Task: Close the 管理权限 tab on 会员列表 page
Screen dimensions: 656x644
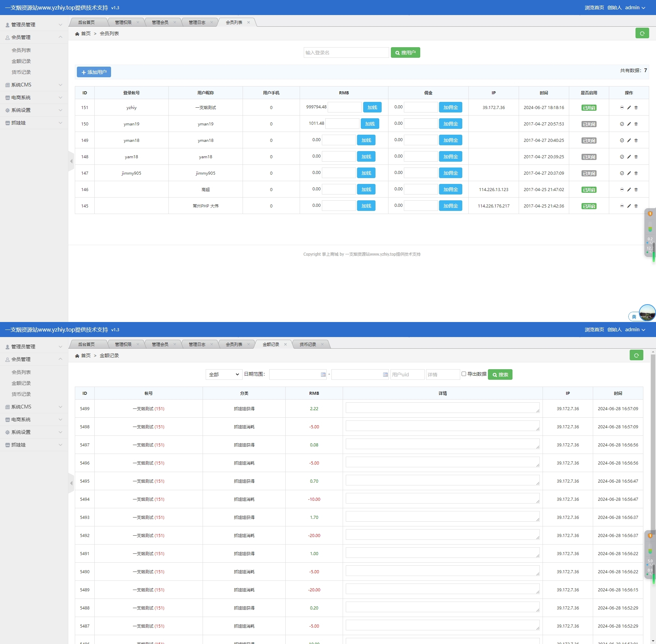Action: click(x=138, y=22)
